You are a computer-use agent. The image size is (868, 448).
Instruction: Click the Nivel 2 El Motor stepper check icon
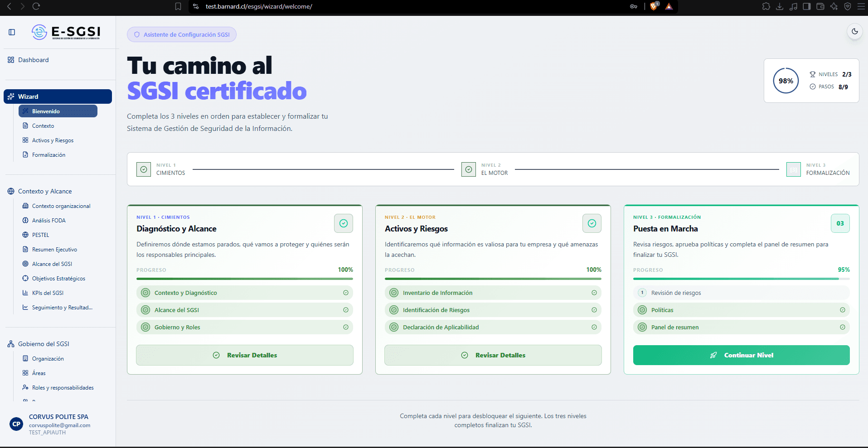[469, 169]
